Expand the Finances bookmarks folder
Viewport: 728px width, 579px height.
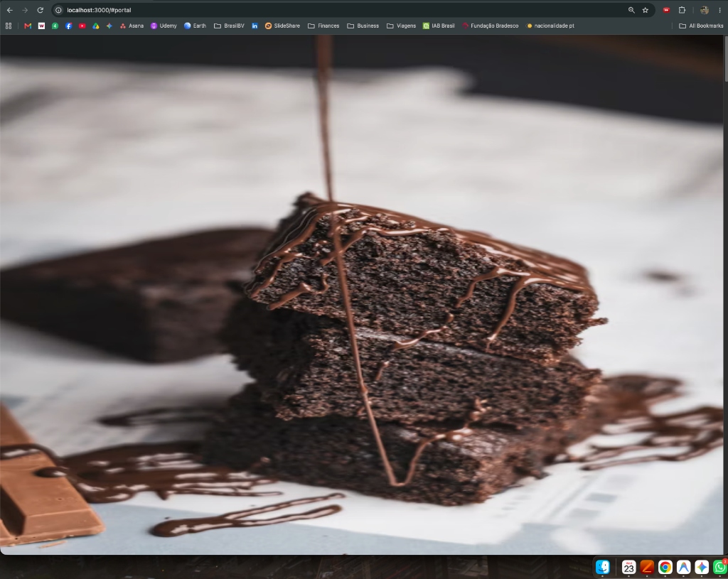[x=323, y=26]
